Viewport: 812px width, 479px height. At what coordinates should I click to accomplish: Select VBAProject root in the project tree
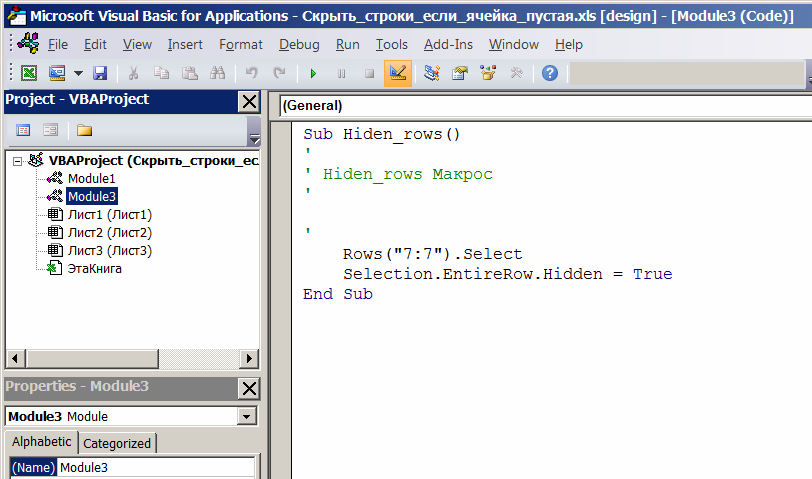click(x=153, y=161)
